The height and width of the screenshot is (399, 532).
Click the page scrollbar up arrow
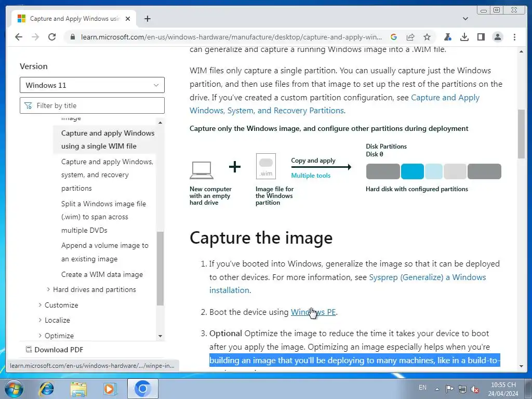[521, 51]
